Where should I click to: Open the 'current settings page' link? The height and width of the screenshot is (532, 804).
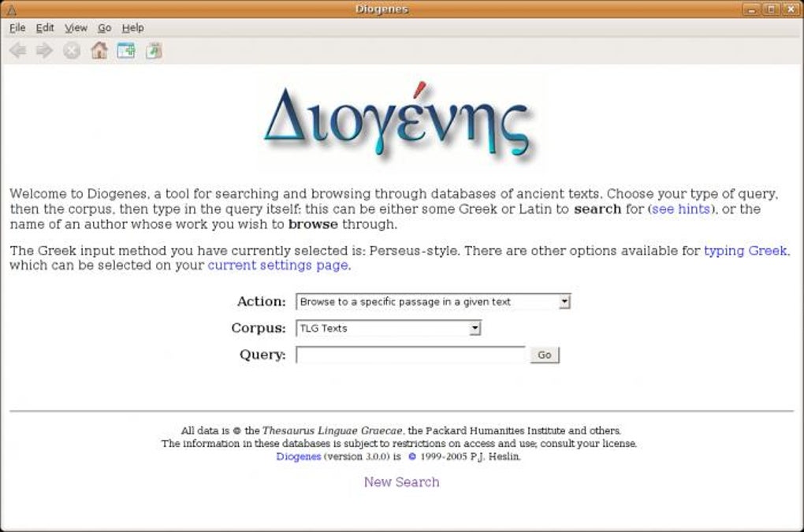point(278,266)
